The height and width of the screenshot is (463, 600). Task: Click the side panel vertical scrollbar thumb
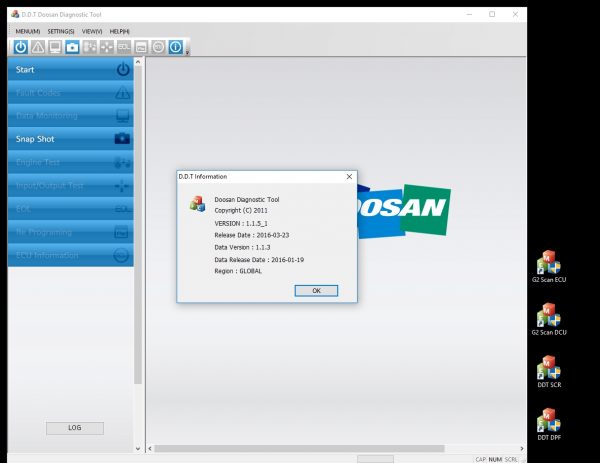tap(138, 225)
